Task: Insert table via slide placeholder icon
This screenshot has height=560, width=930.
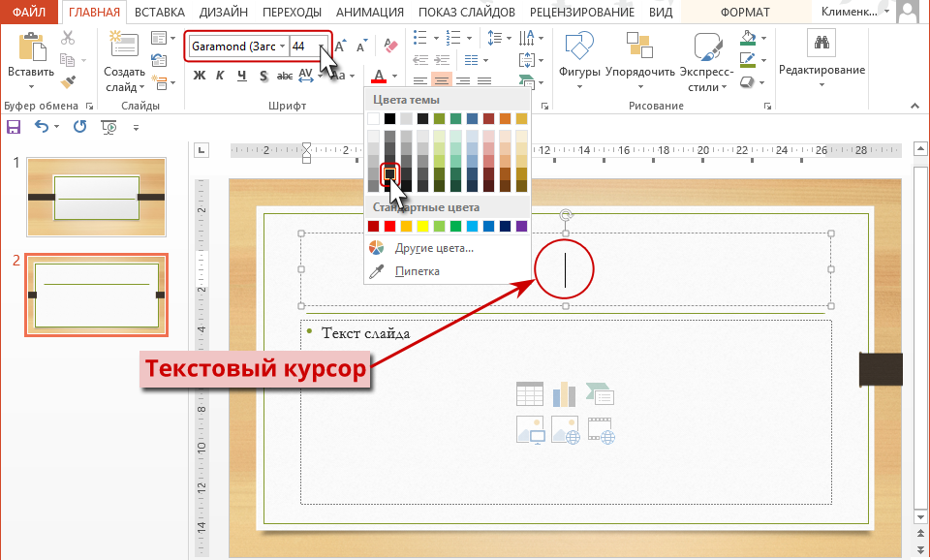Action: (530, 394)
